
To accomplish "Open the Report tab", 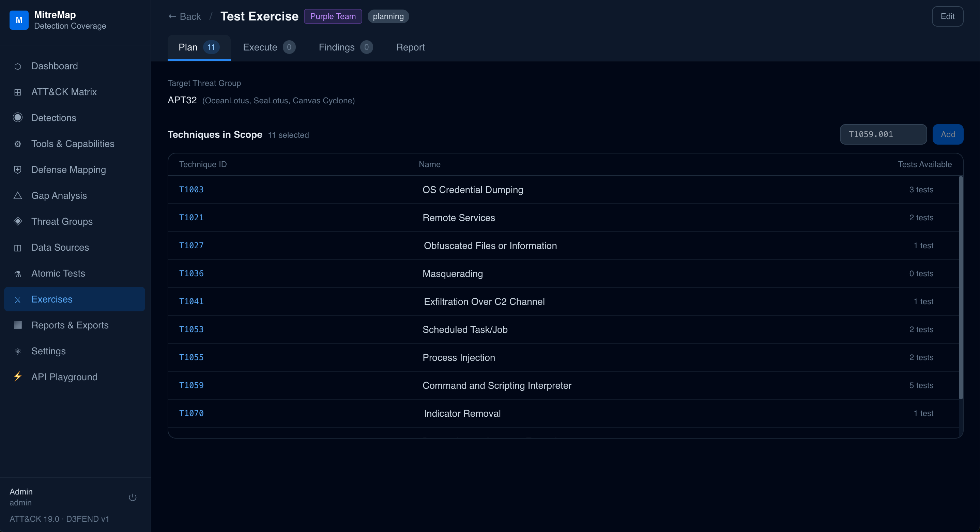I will [x=410, y=47].
